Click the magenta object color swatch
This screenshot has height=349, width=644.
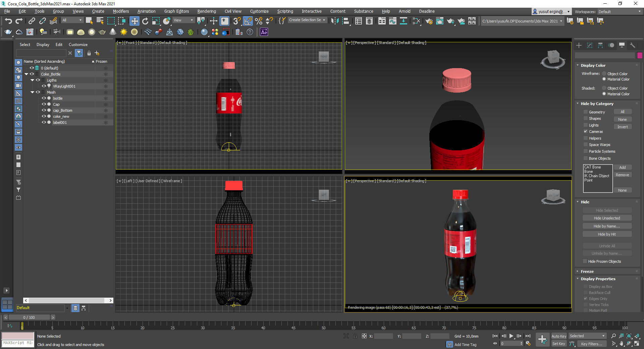(640, 55)
